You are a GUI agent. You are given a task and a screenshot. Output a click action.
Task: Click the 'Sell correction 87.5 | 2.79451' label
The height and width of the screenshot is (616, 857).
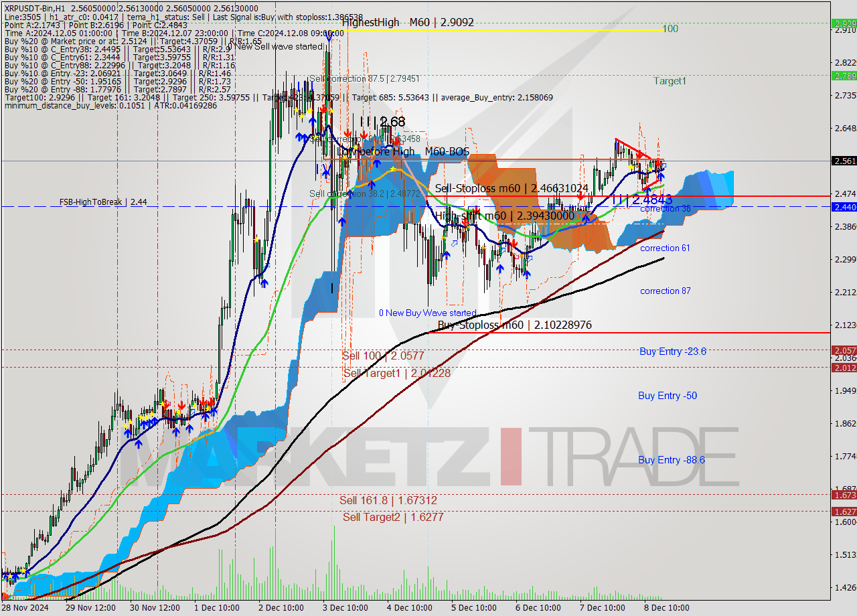coord(364,79)
